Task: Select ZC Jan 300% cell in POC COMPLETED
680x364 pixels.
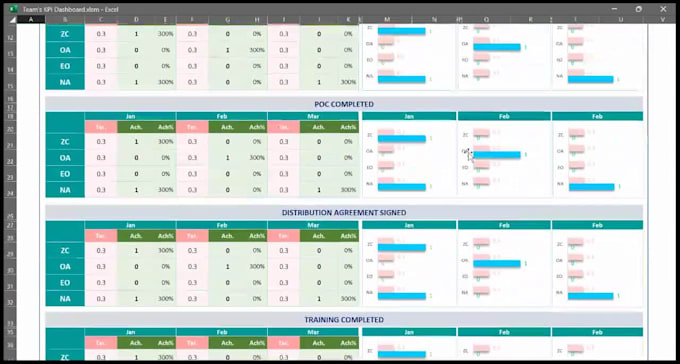Action: [165, 141]
